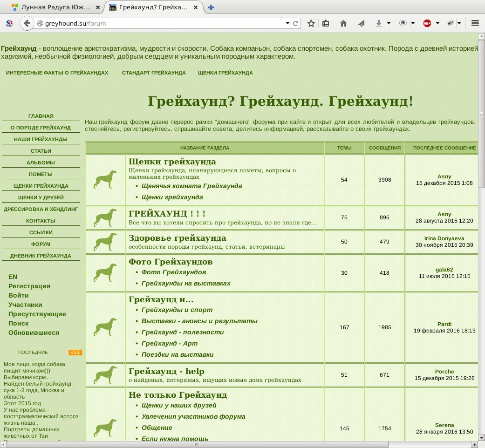The image size is (485, 448).
Task: Click the speech bubble eye icon
Action: coord(403,23)
